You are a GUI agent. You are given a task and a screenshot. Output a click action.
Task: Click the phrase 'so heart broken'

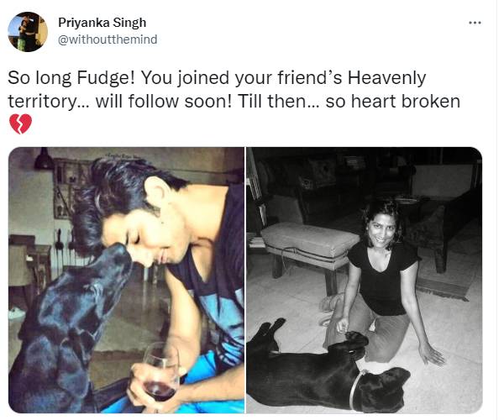tap(393, 102)
